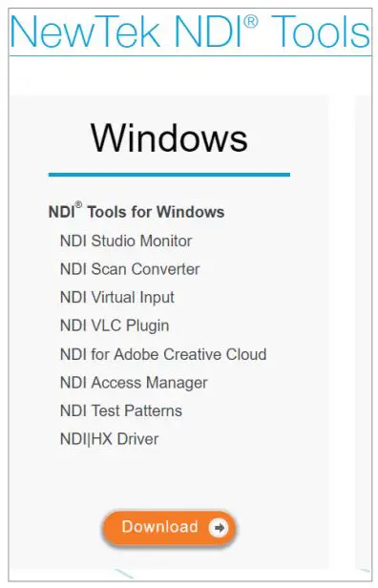
Task: Select NDI Virtual Input entry
Action: pyautogui.click(x=117, y=298)
